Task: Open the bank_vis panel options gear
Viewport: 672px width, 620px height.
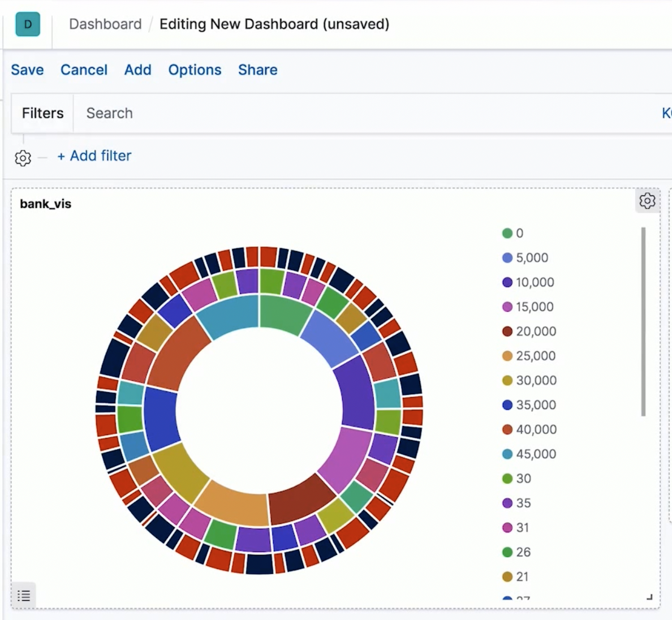Action: coord(647,201)
